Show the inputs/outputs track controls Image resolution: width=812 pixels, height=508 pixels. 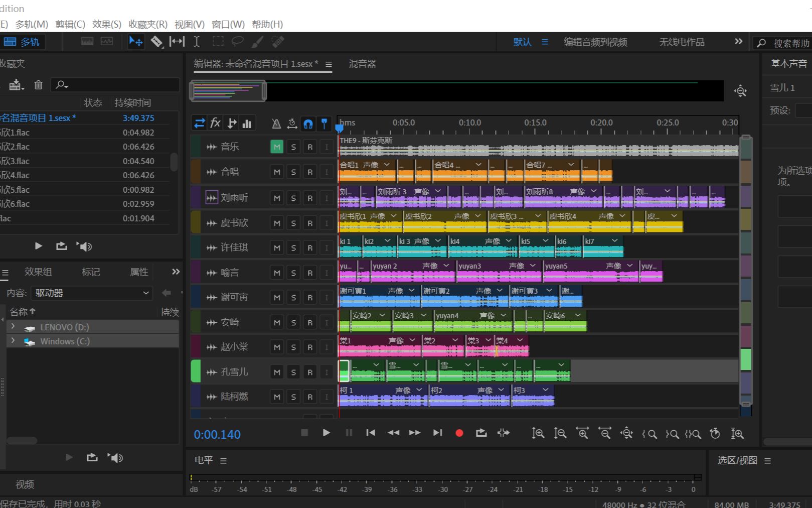point(200,123)
